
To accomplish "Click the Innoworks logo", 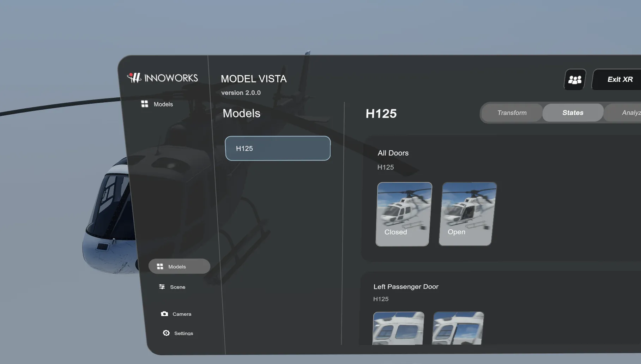I will (x=163, y=78).
